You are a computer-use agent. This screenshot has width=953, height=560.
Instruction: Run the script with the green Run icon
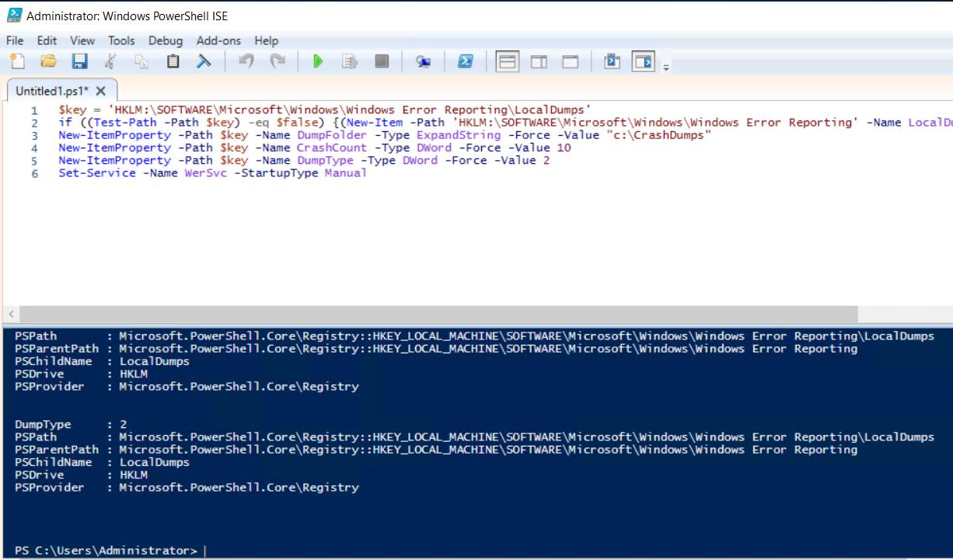pyautogui.click(x=318, y=61)
